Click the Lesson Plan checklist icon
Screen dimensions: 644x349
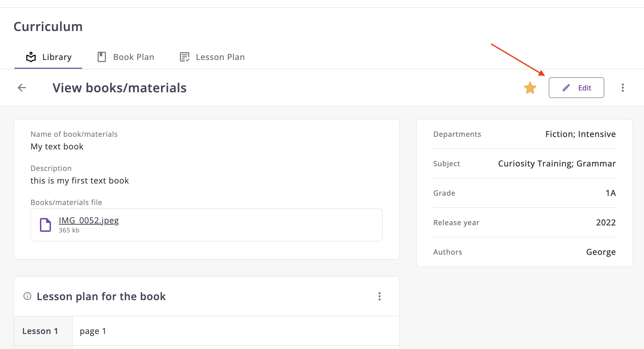tap(185, 57)
